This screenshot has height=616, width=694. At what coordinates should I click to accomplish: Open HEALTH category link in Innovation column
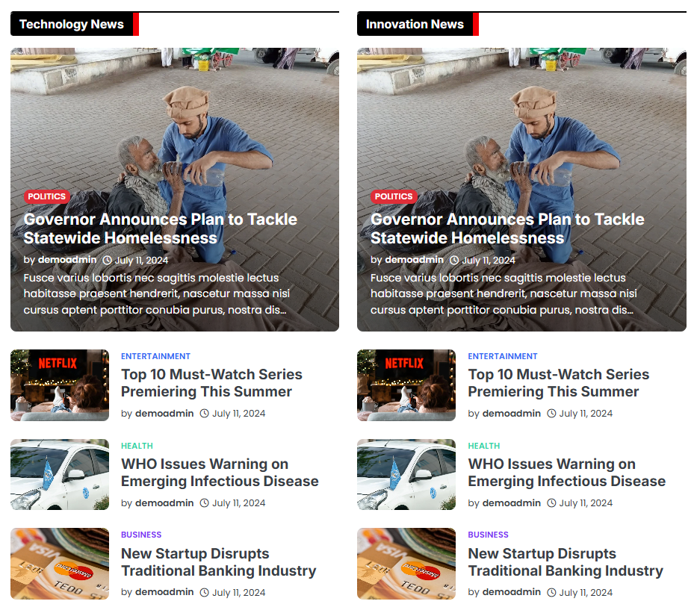point(484,446)
